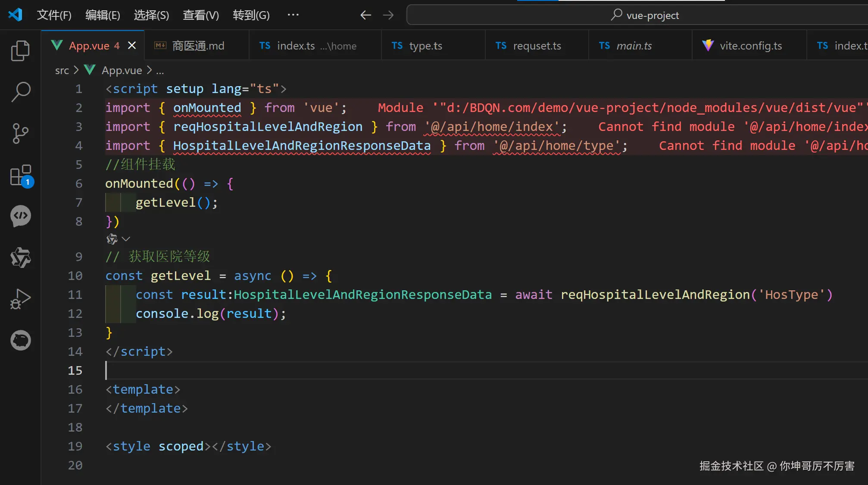Expand the code lens chevron above line 9

tap(126, 239)
